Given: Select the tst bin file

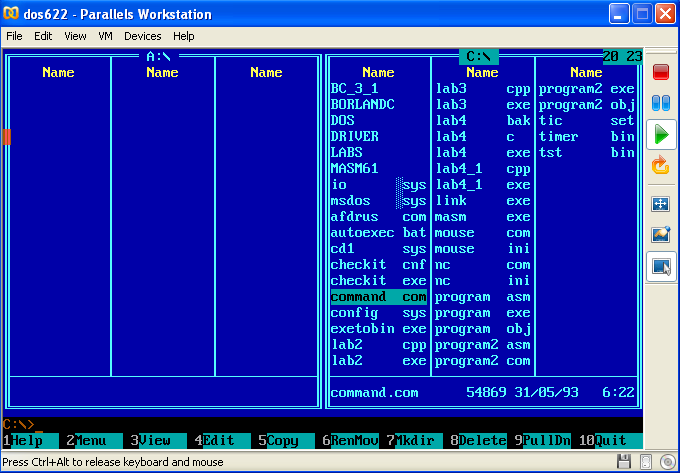Looking at the screenshot, I should (x=587, y=153).
